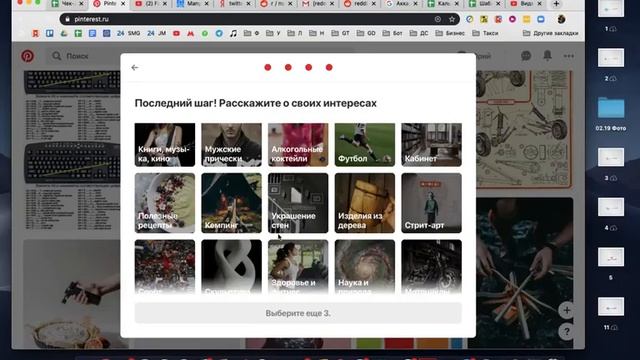Choose the 'Изделия из дерева' tile

click(x=365, y=203)
